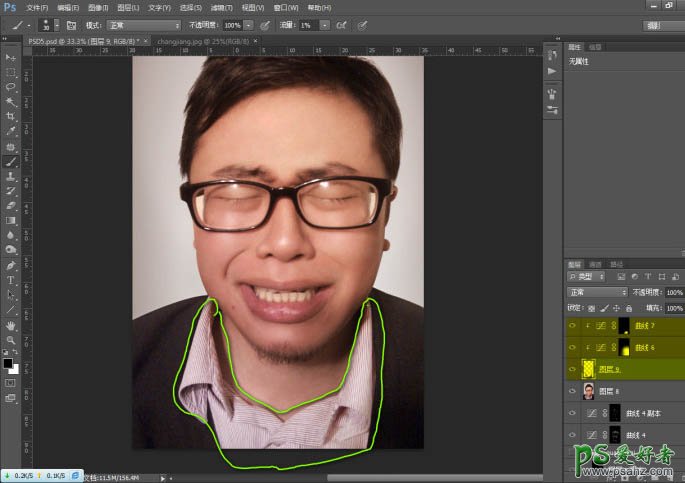This screenshot has width=685, height=483.
Task: Toggle visibility of layer 图层 9
Action: (x=572, y=368)
